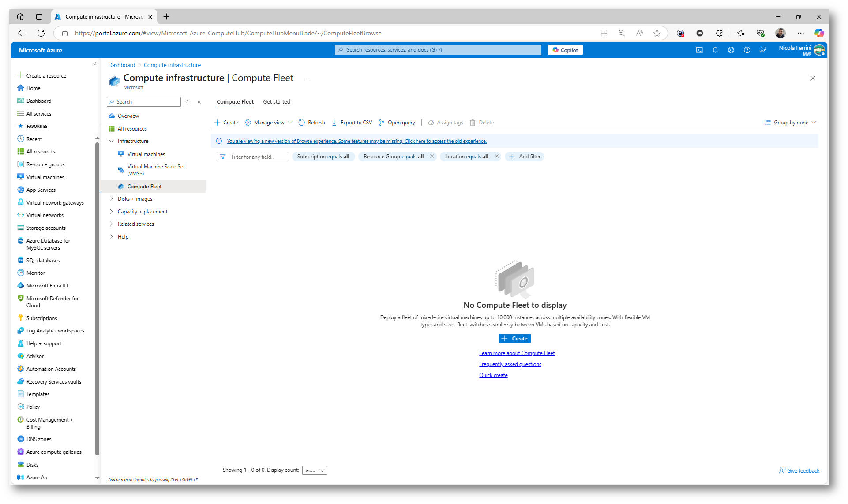The height and width of the screenshot is (504, 848).
Task: Click Refresh in toolbar
Action: coord(311,123)
